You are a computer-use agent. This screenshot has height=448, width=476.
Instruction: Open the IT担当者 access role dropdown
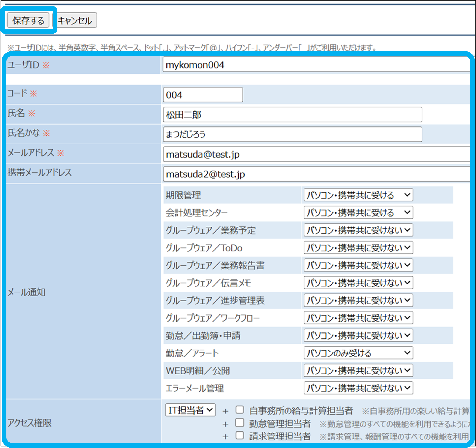190,410
